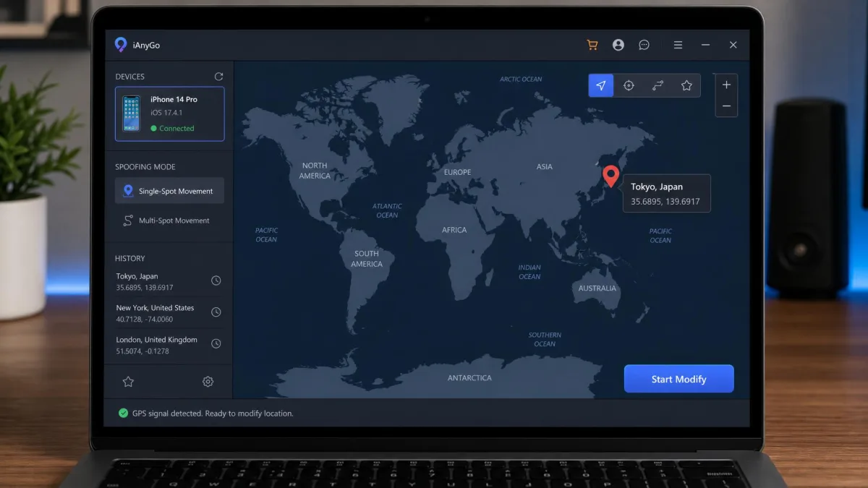The image size is (868, 488).
Task: Open favorites star in sidebar footer
Action: click(x=128, y=382)
